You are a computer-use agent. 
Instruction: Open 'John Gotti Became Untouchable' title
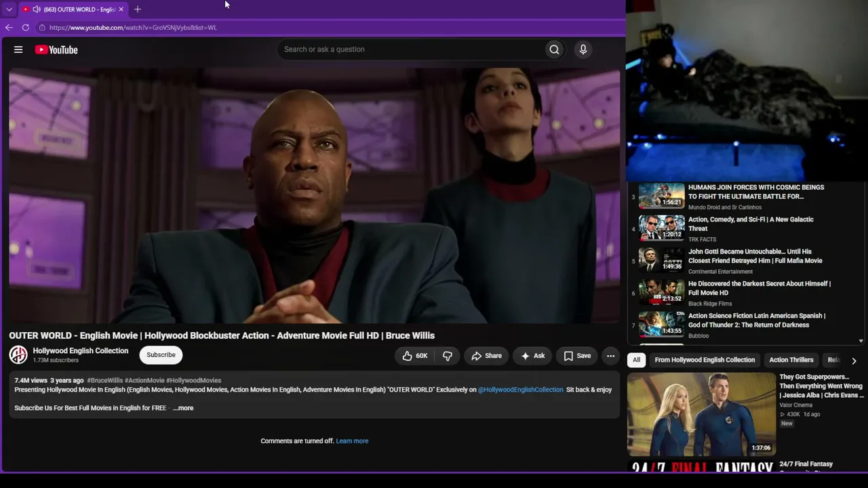pos(755,256)
